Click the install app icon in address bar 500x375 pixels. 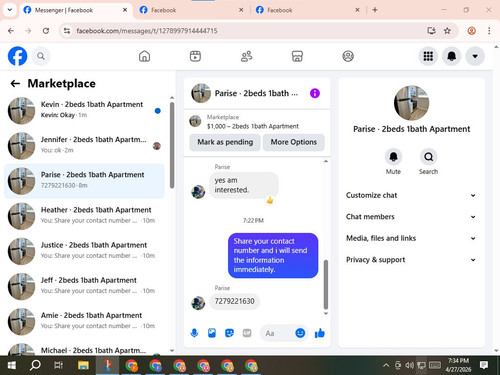coord(431,31)
